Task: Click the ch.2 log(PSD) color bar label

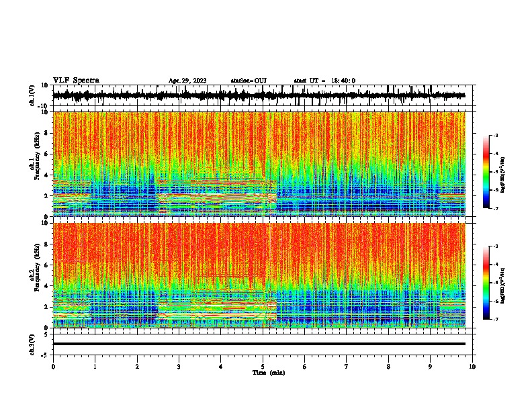Action: coord(503,285)
